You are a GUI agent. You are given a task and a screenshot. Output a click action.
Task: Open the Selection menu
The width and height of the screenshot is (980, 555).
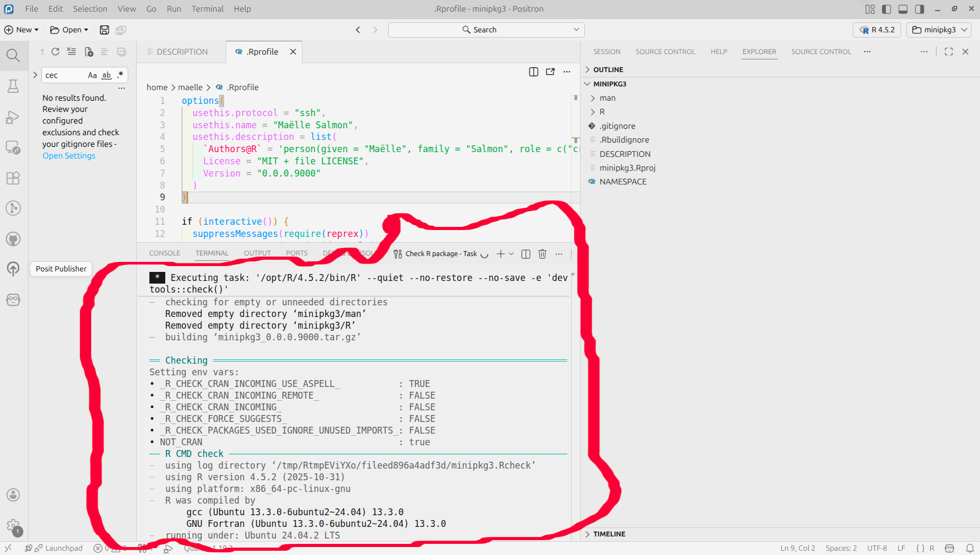[90, 9]
